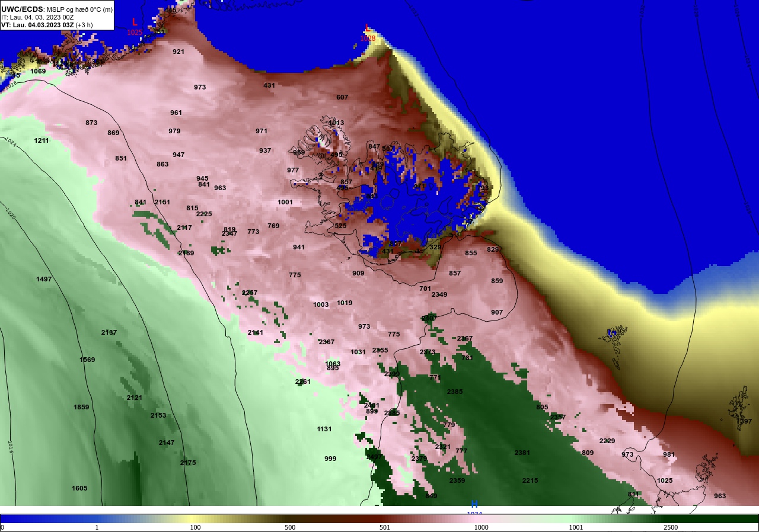Click the blue H marker at the bottom
This screenshot has height=532, width=759.
474,504
